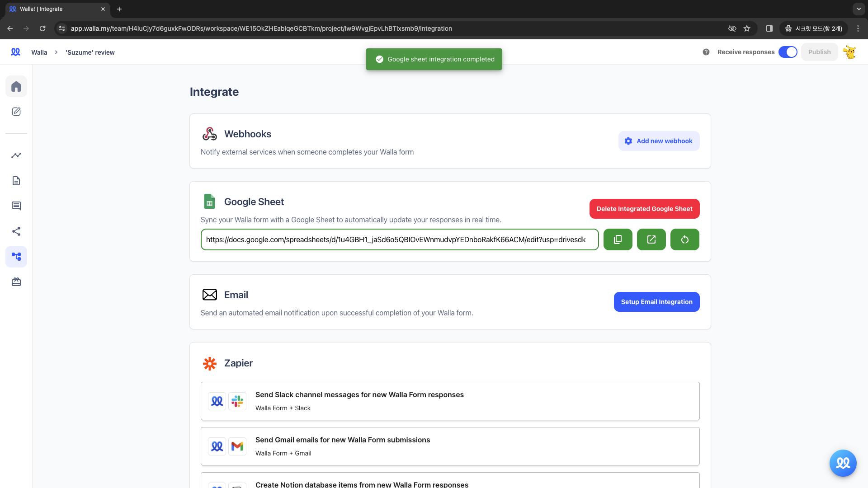The height and width of the screenshot is (488, 868).
Task: Click the Publish button
Action: pos(819,52)
